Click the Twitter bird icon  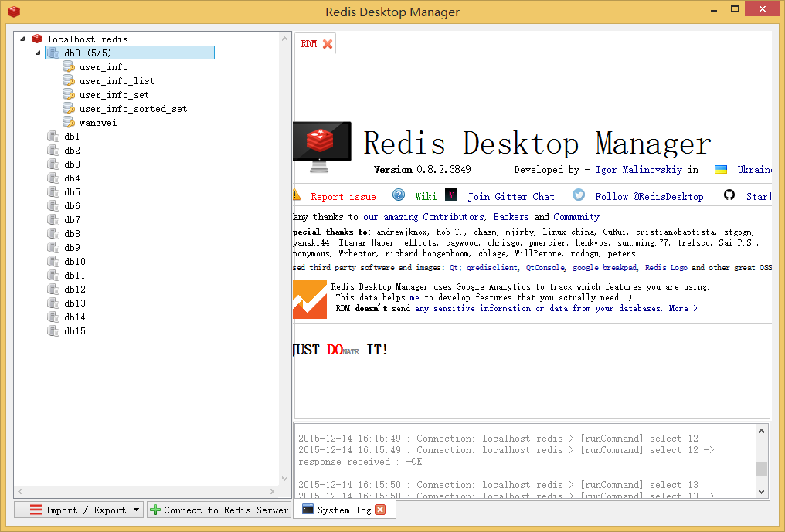[x=579, y=195]
